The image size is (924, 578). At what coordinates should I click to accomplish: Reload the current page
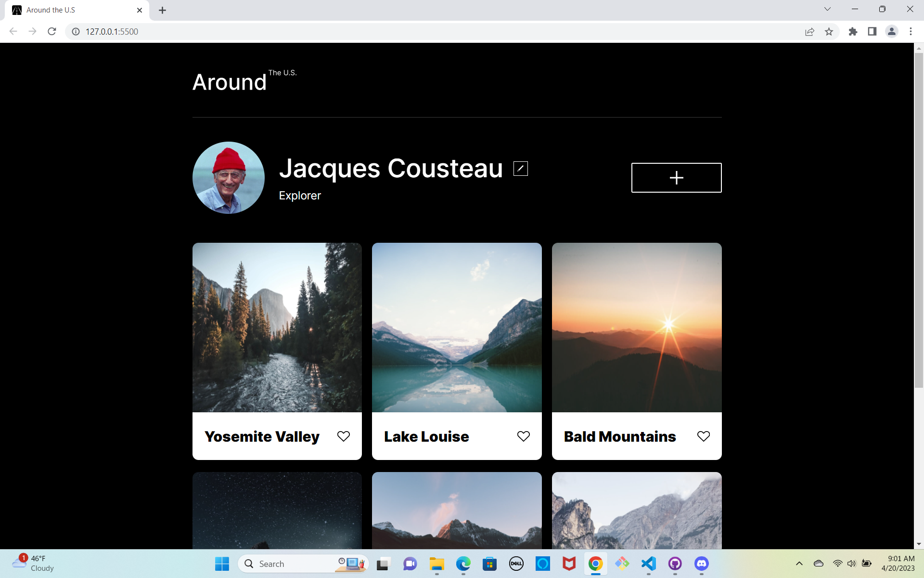click(x=51, y=31)
